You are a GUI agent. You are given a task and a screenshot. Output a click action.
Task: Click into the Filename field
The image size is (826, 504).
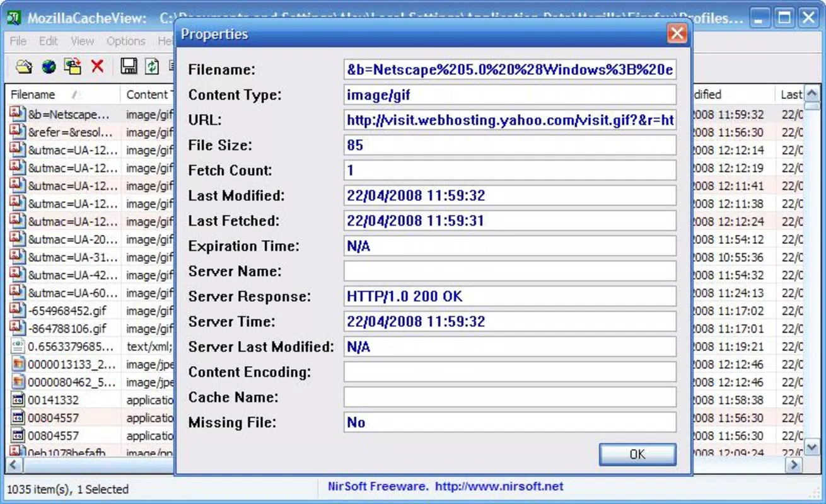point(510,69)
